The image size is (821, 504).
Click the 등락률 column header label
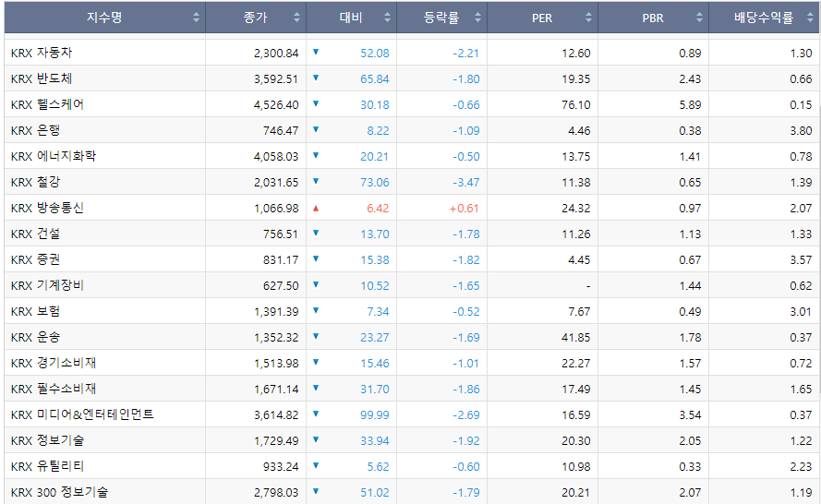[x=441, y=18]
